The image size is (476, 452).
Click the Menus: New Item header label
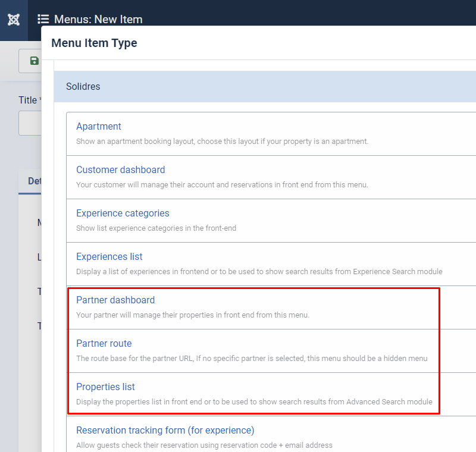click(98, 19)
